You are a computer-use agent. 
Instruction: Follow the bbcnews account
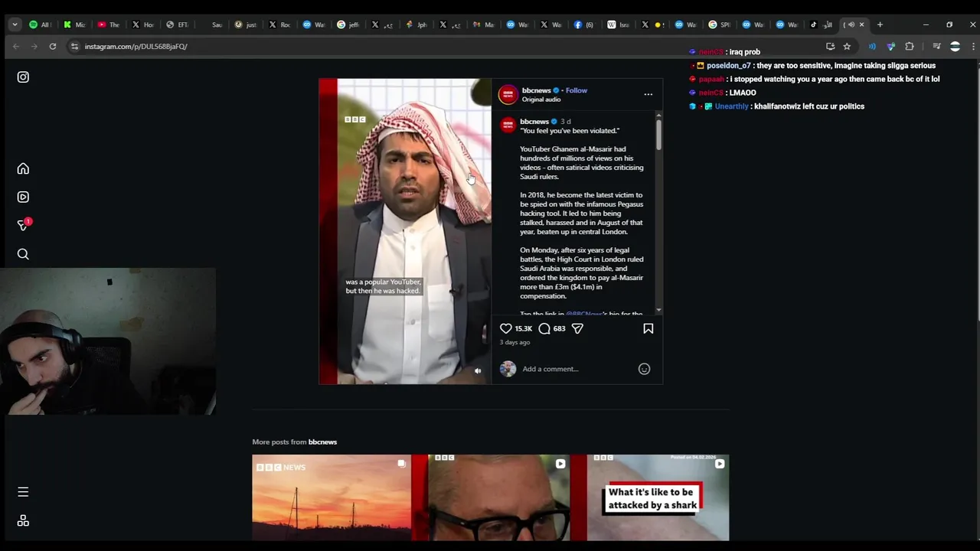click(577, 90)
